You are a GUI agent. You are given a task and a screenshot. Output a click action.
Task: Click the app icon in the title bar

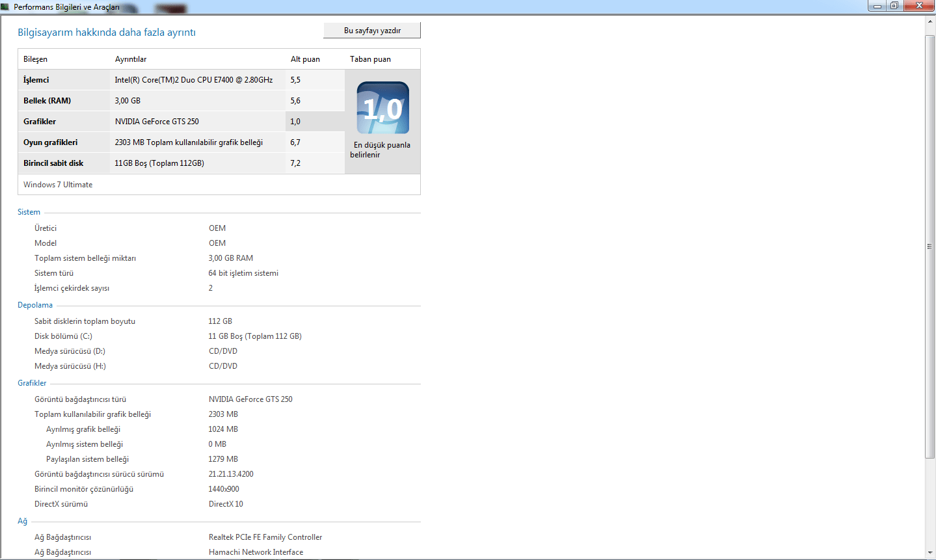coord(5,7)
